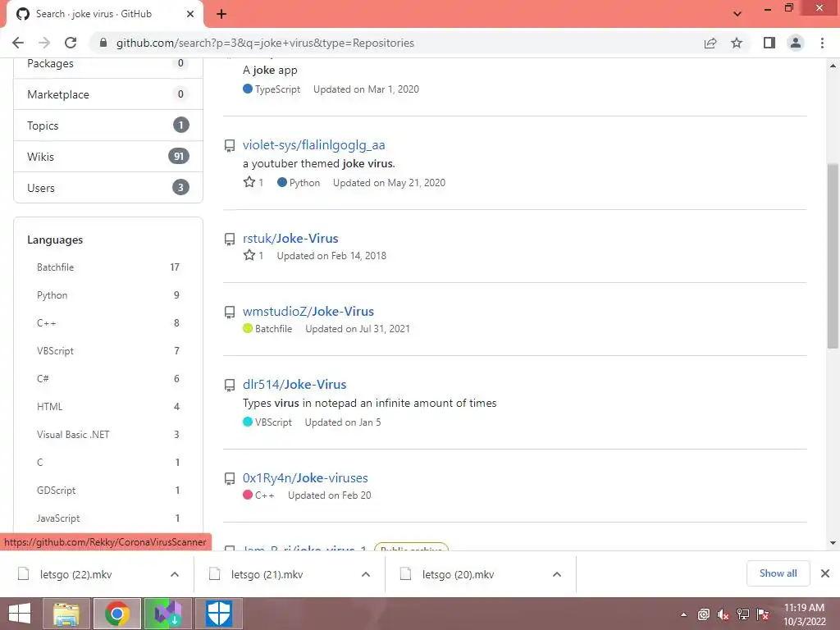Screen dimensions: 840x630
Task: Open Visual Studio Installer taskbar icon
Action: tap(167, 614)
